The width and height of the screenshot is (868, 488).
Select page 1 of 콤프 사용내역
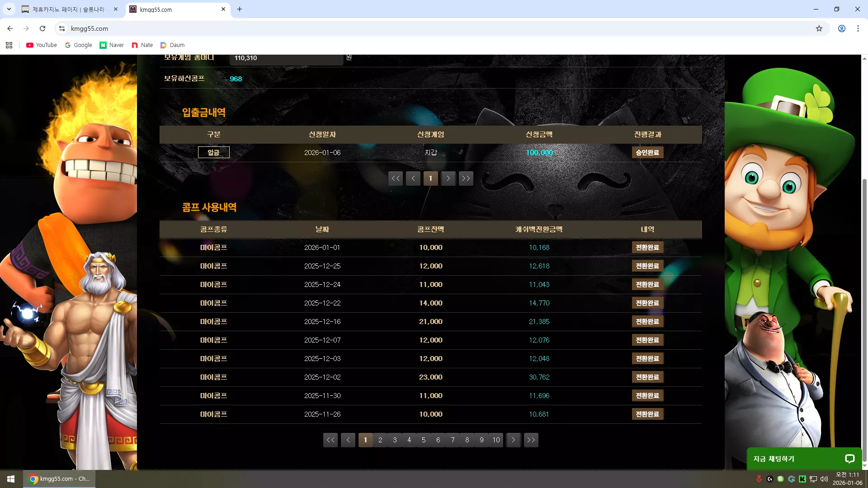click(366, 440)
